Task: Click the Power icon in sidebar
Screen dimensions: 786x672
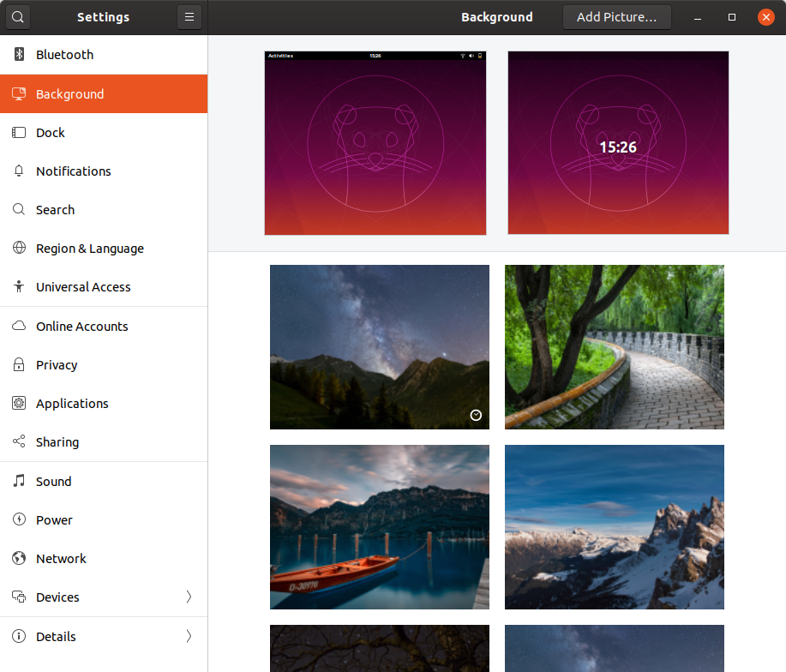Action: point(19,519)
